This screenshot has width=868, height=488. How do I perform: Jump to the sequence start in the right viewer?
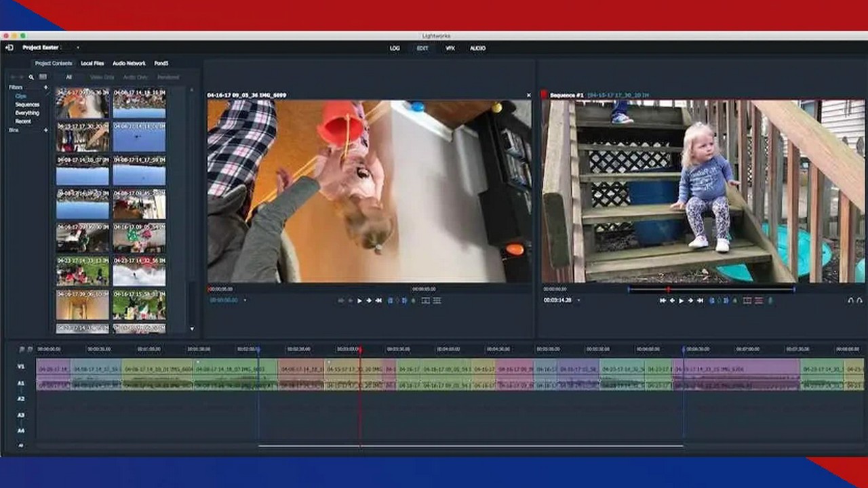pos(663,300)
